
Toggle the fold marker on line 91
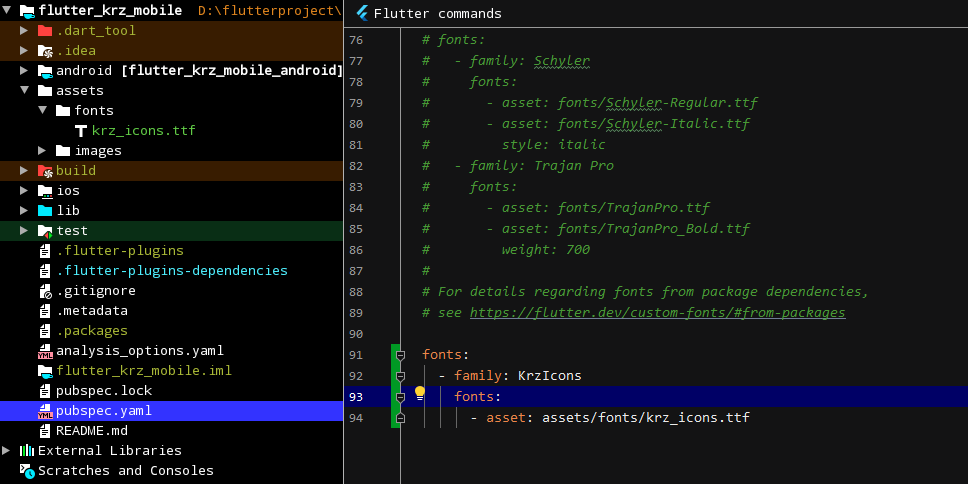coord(400,355)
